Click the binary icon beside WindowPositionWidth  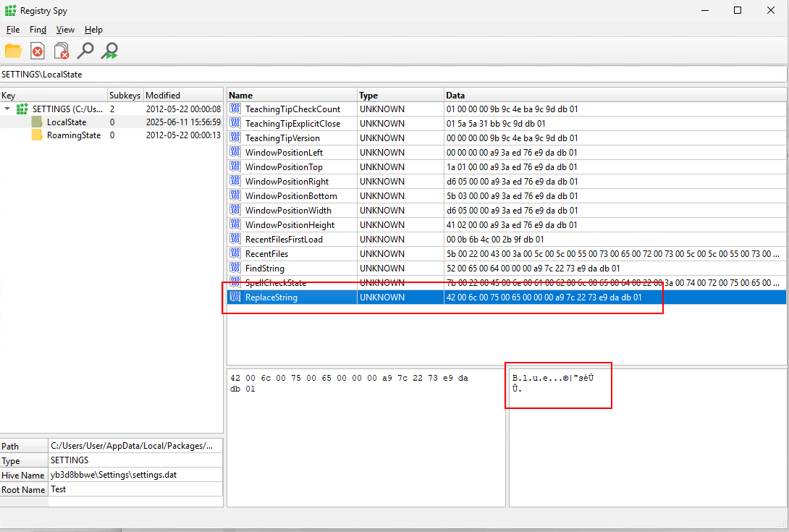(x=235, y=210)
